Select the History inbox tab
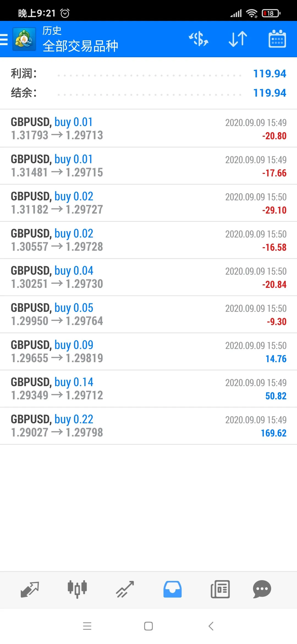Viewport: 297px width, 644px height. pos(172,590)
